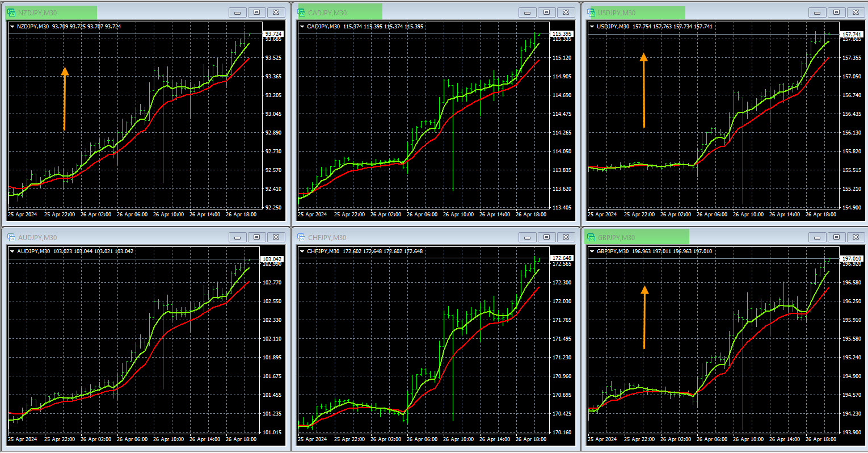The height and width of the screenshot is (453, 868).
Task: Expand the CADJPY,M30 header dropdown triangle
Action: coord(302,27)
